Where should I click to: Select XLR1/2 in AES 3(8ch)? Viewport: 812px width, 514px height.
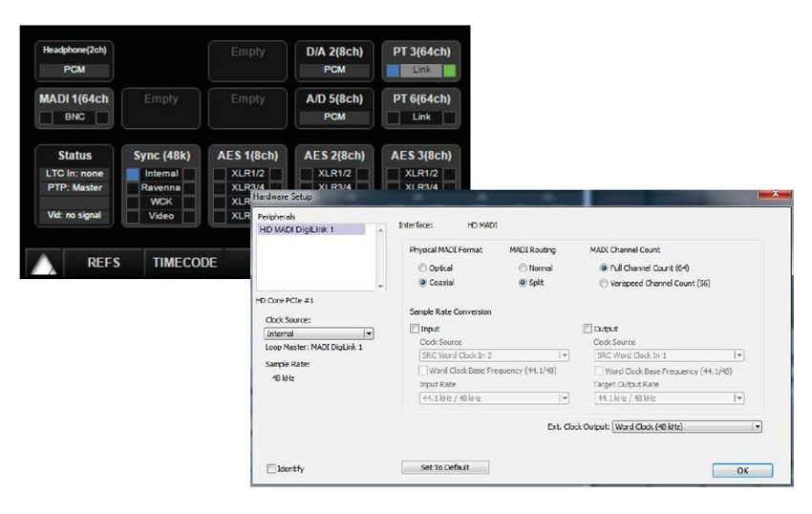tap(421, 174)
